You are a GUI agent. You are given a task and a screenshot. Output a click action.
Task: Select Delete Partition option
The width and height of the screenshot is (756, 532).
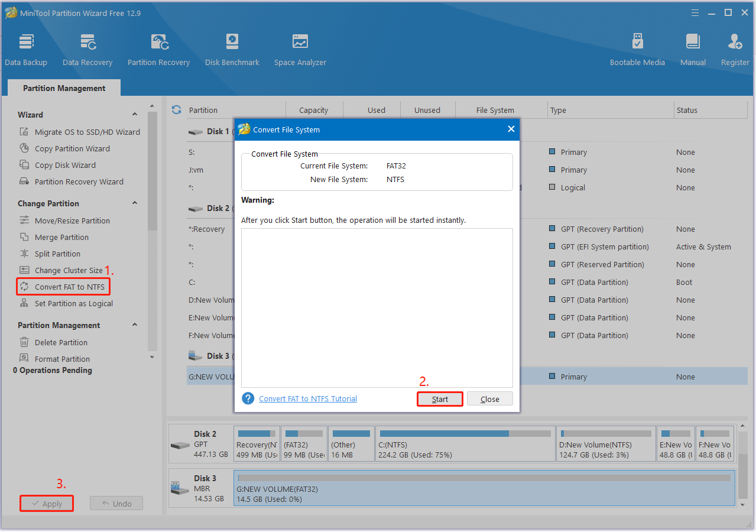[53, 342]
